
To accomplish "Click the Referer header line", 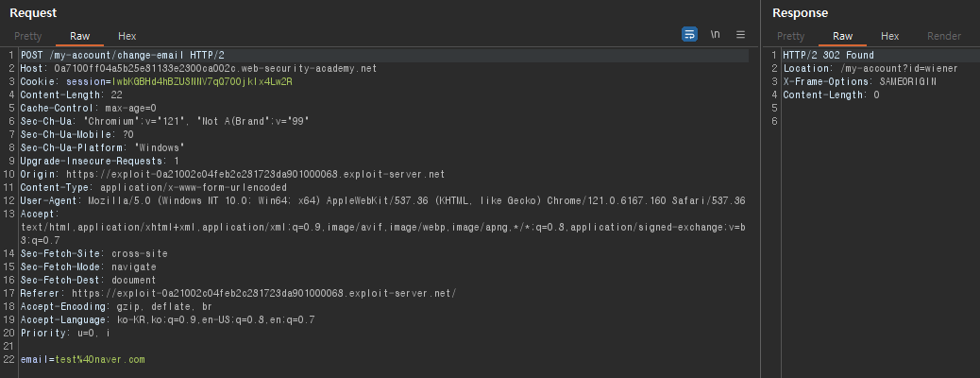I will pos(238,293).
